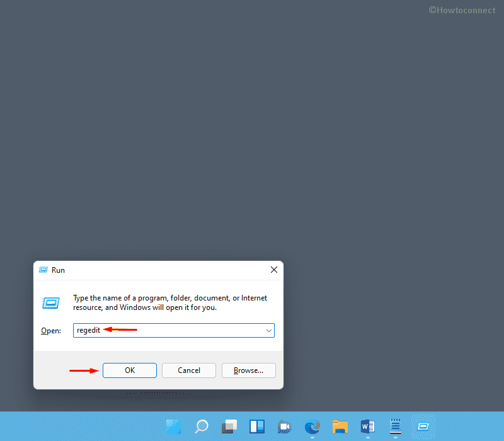Open Microsoft Edge from taskbar

[x=312, y=427]
